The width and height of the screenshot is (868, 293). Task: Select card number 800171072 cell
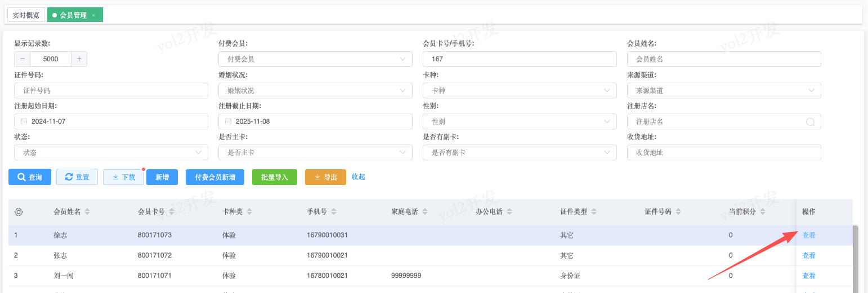click(x=155, y=255)
